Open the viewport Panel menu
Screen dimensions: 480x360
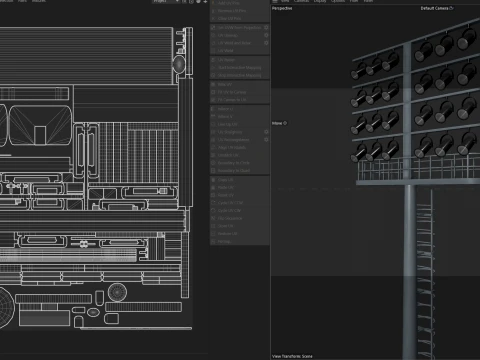point(368,1)
